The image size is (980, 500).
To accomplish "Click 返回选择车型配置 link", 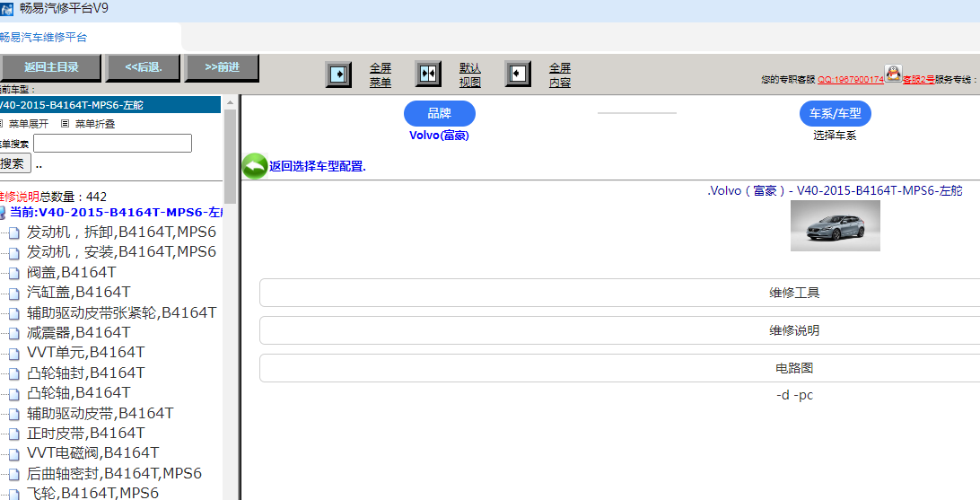I will pyautogui.click(x=318, y=166).
